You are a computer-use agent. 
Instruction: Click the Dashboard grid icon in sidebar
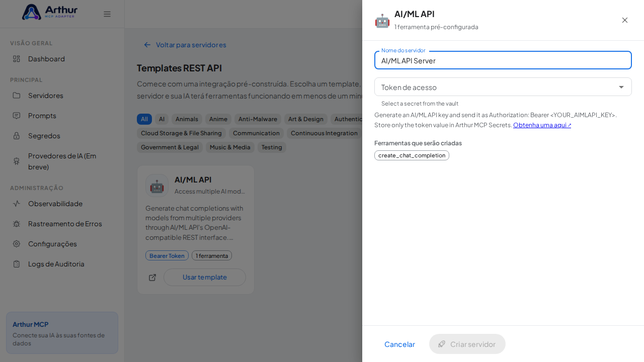pos(17,59)
